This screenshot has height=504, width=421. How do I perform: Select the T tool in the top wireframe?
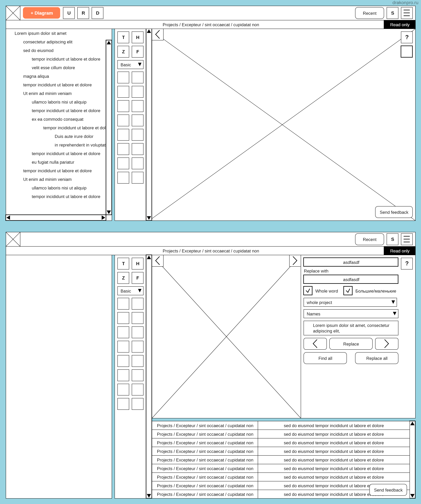(x=123, y=37)
